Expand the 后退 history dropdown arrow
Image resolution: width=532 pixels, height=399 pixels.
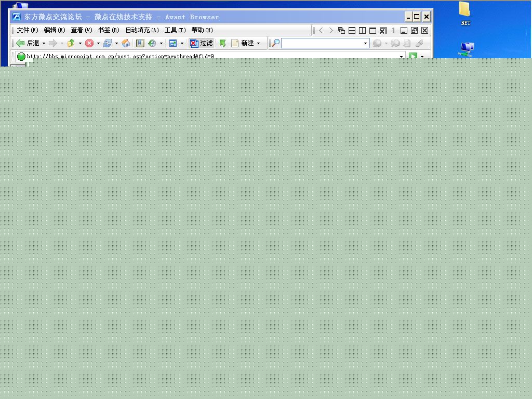pyautogui.click(x=44, y=44)
